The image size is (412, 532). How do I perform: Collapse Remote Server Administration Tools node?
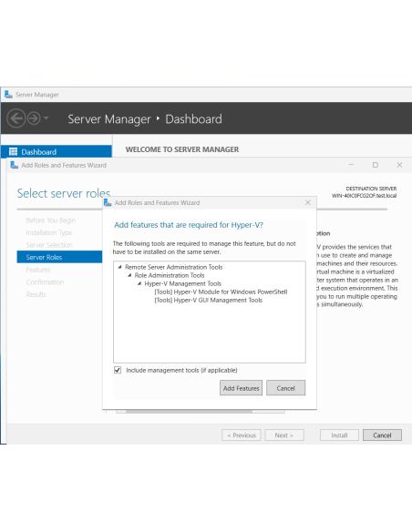point(119,267)
